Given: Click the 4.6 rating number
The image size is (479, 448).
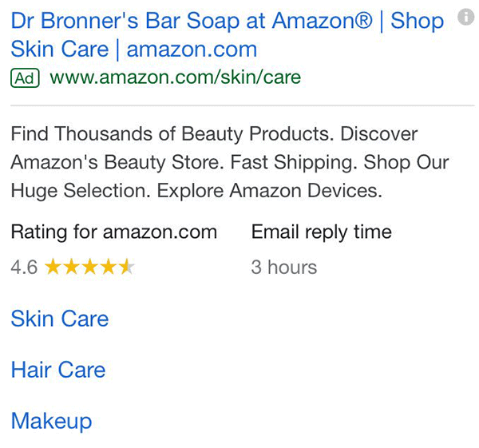Looking at the screenshot, I should pyautogui.click(x=24, y=268).
